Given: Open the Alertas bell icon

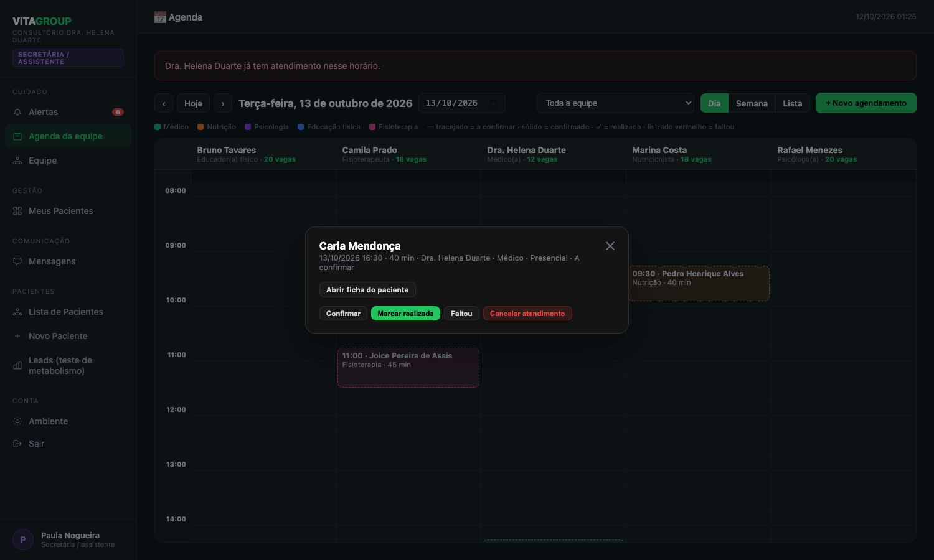Looking at the screenshot, I should pos(17,113).
